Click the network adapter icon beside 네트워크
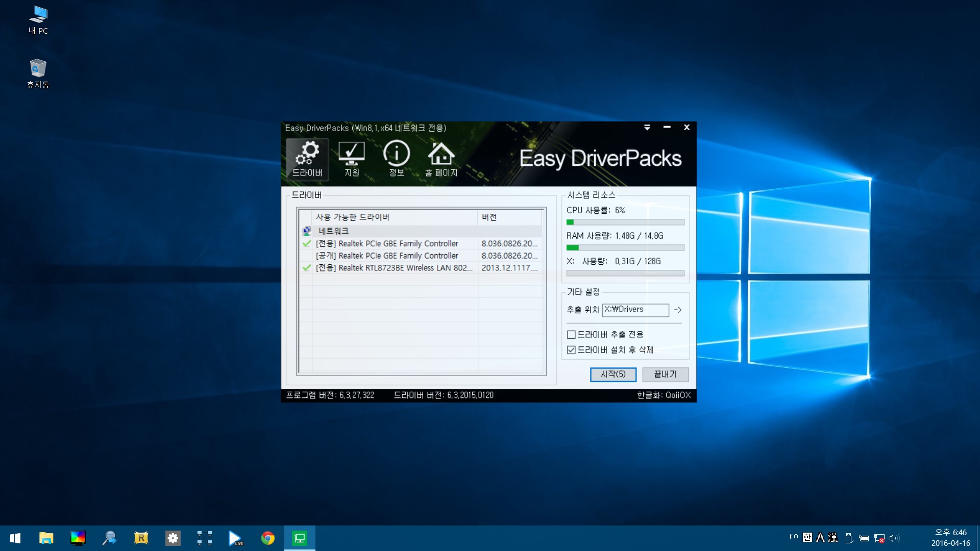The width and height of the screenshot is (980, 551). 307,231
